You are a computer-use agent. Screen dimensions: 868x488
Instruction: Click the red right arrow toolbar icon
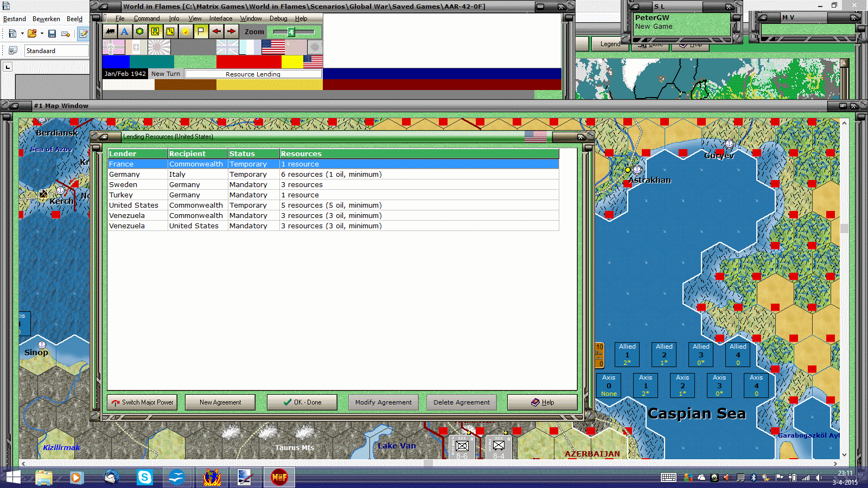[x=231, y=31]
